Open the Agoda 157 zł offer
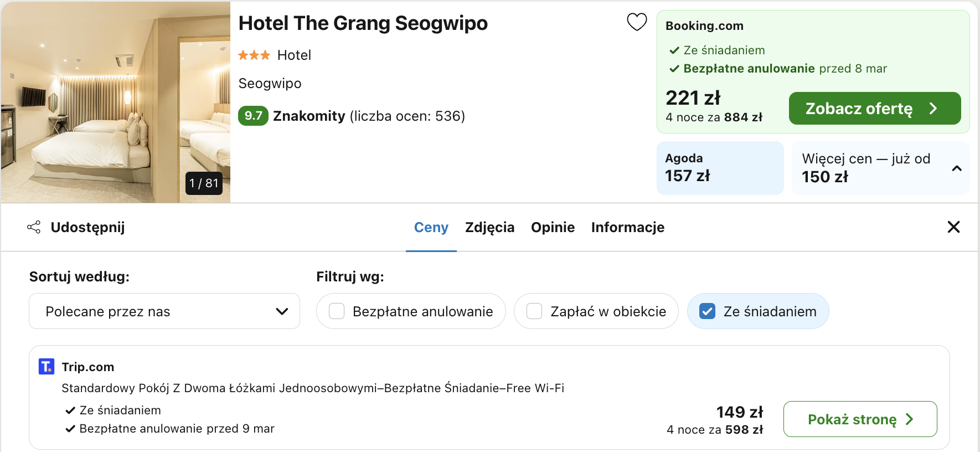This screenshot has height=452, width=980. (720, 168)
